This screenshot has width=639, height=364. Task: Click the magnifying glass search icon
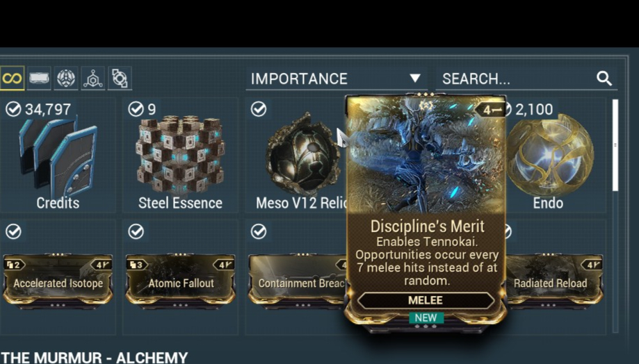pyautogui.click(x=604, y=78)
